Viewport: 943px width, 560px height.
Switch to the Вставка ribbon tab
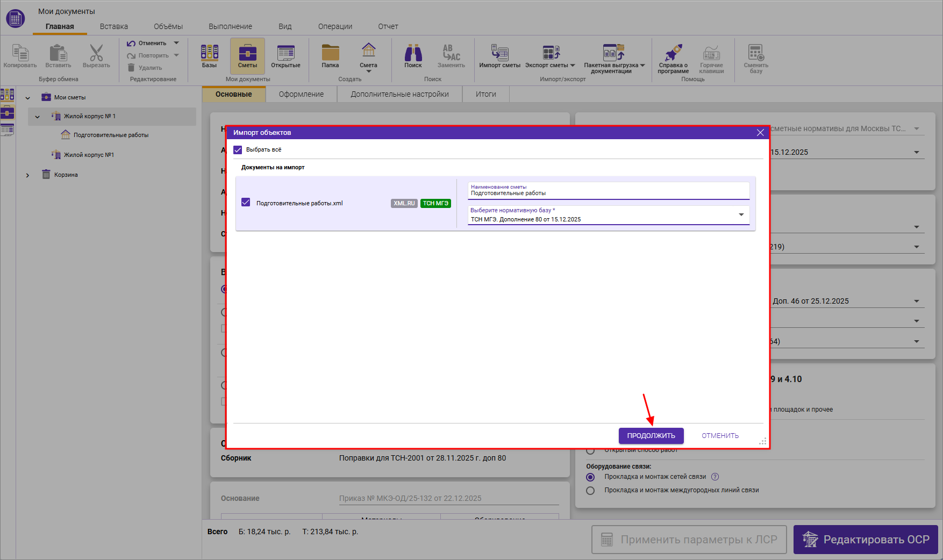coord(113,26)
